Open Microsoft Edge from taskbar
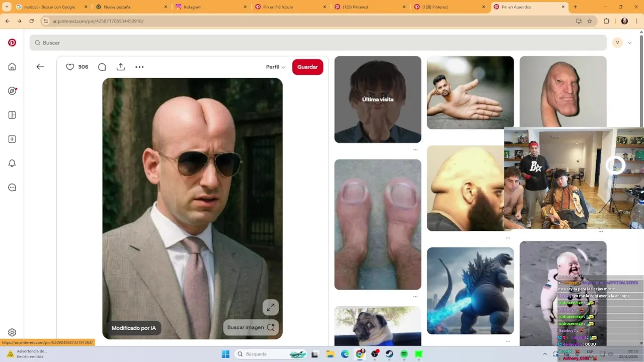 [x=345, y=354]
